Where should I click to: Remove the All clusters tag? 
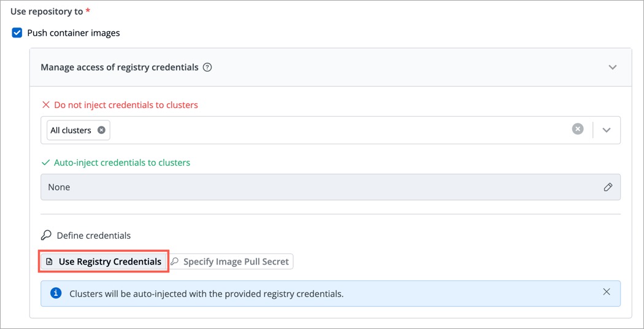101,130
